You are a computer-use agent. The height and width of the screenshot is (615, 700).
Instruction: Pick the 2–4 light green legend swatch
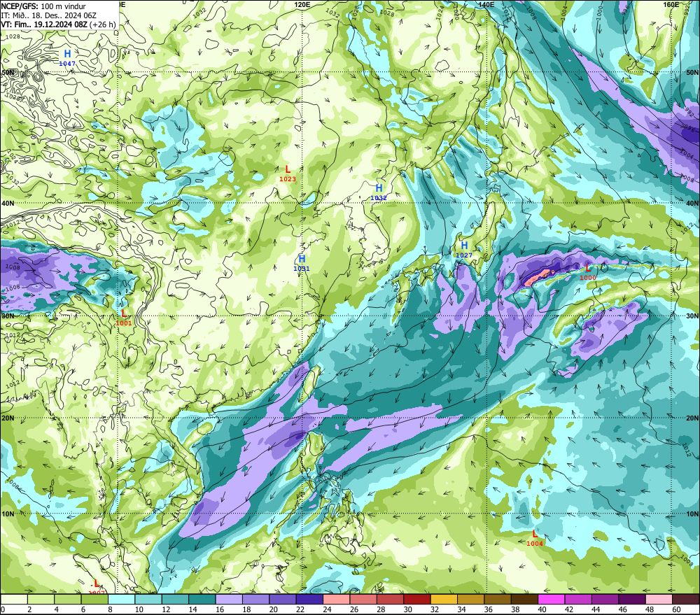[41, 599]
